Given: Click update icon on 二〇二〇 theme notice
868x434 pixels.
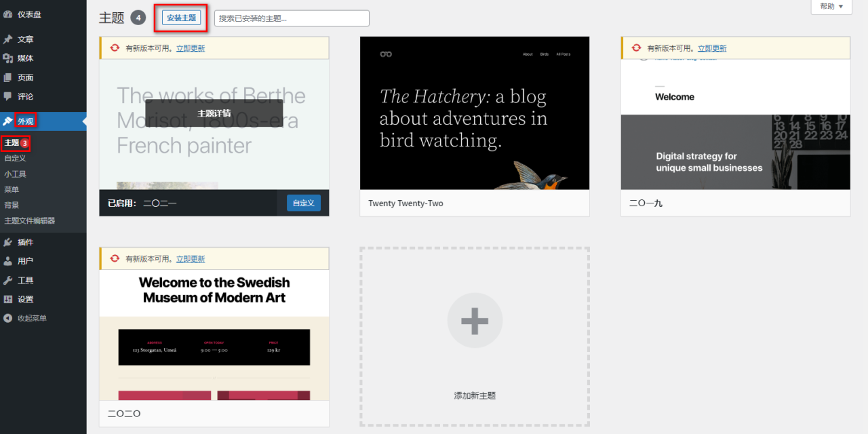Looking at the screenshot, I should click(x=115, y=258).
